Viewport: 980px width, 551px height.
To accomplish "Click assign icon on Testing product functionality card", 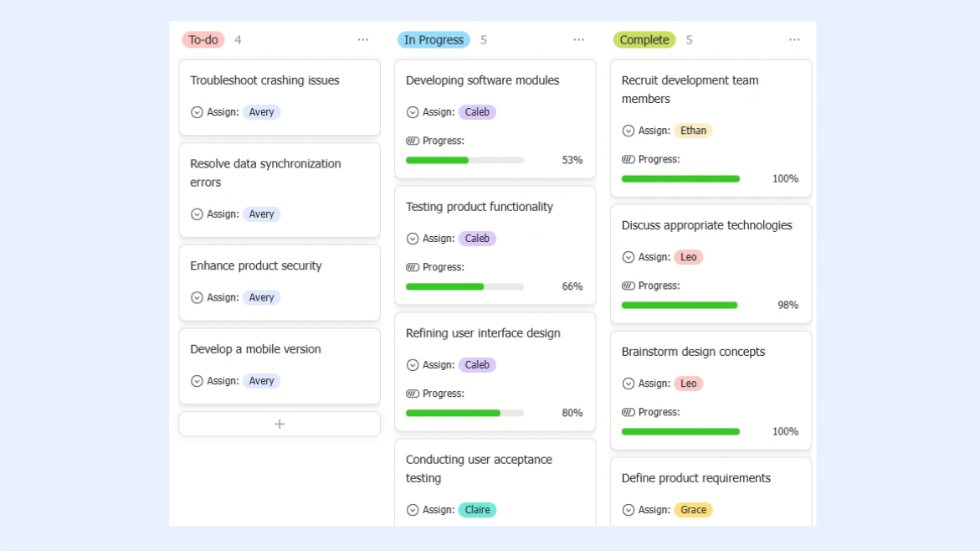I will [413, 239].
